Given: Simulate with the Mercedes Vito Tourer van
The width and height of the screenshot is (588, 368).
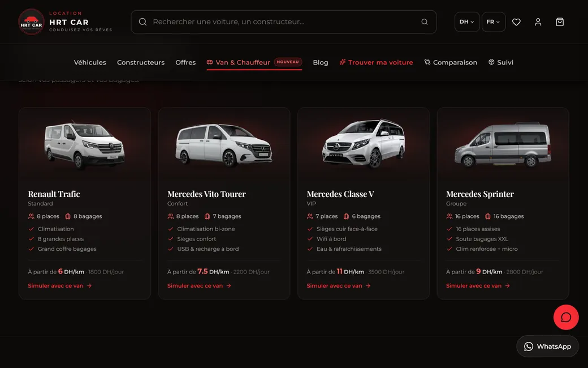Looking at the screenshot, I should click(199, 286).
